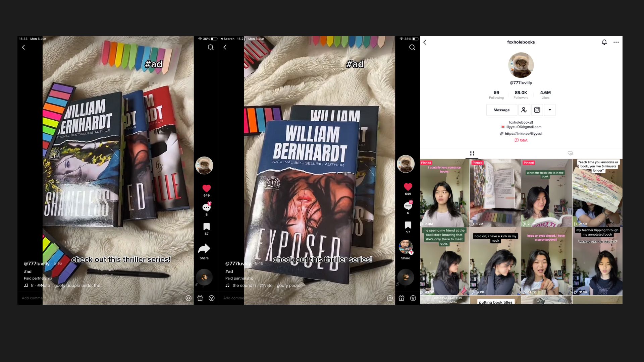Message the foxholebooks creator
This screenshot has width=644, height=362.
point(501,110)
